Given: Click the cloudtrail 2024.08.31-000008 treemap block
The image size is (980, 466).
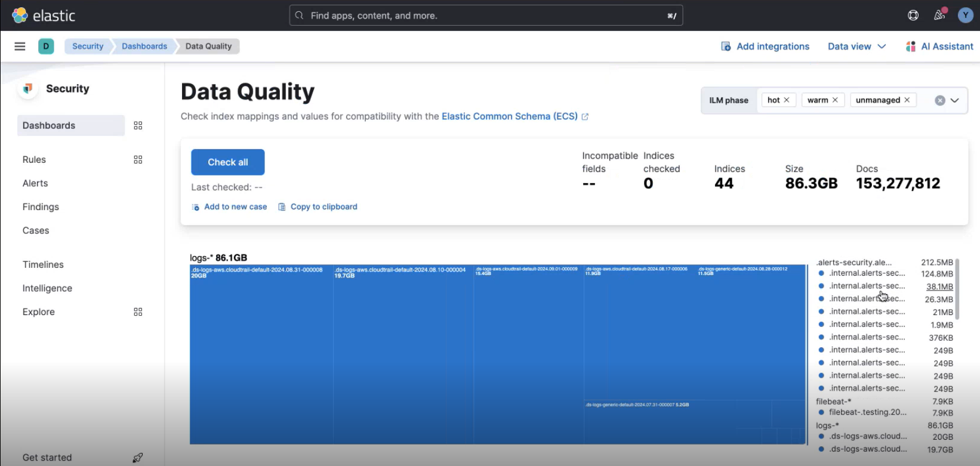Looking at the screenshot, I should pos(261,354).
